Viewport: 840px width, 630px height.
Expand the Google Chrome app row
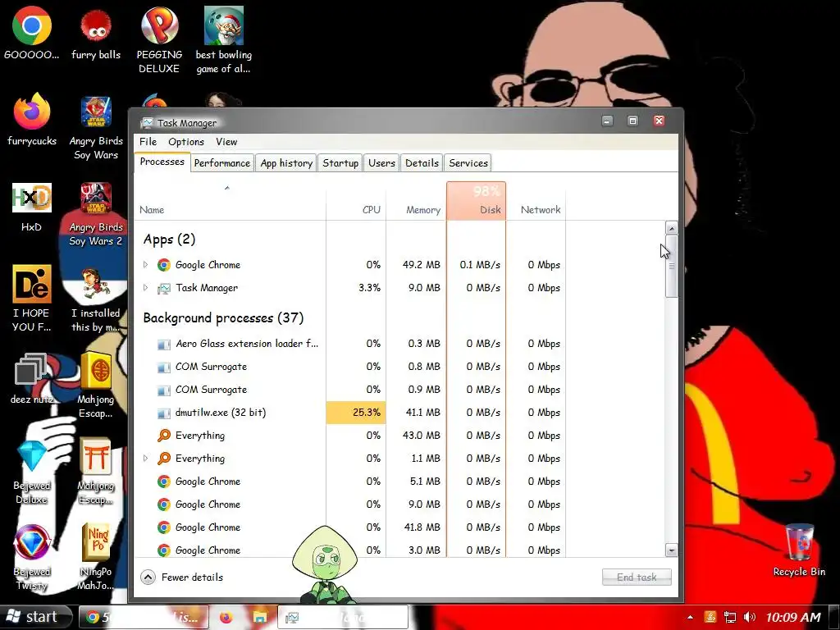[x=145, y=265]
